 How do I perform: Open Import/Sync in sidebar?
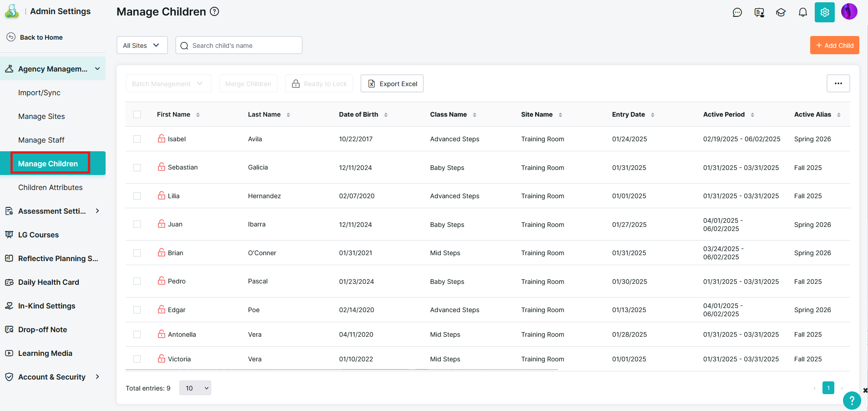click(x=39, y=92)
